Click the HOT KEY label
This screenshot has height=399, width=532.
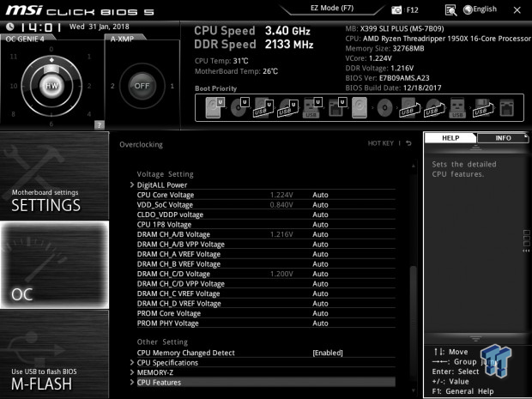coord(380,143)
